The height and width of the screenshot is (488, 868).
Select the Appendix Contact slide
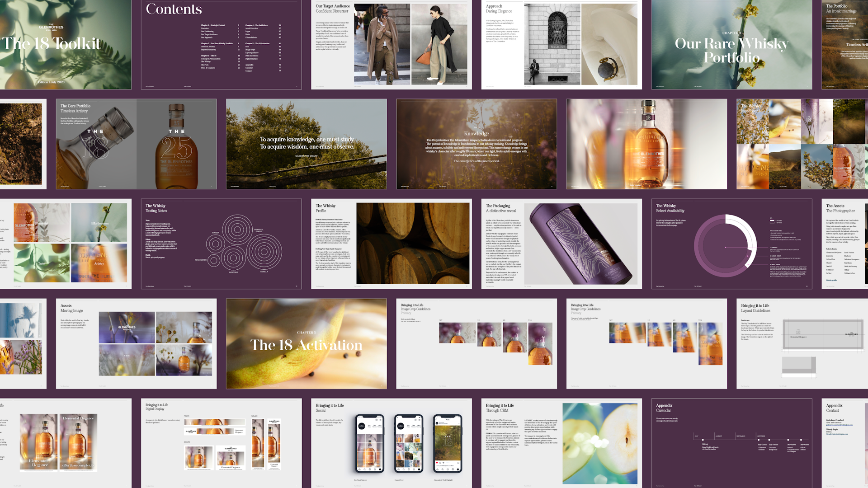845,443
